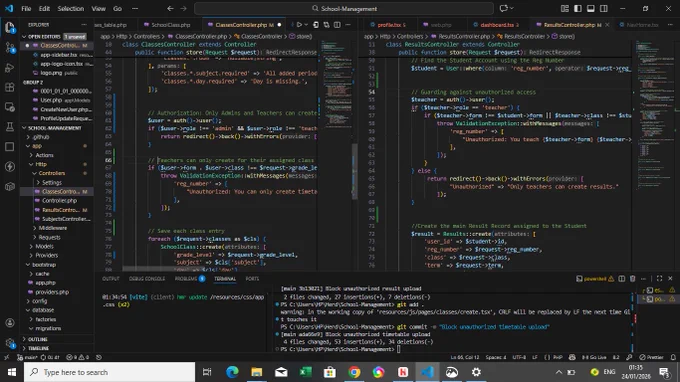Change the PHP language mode
This screenshot has height=382, width=680.
tap(558, 357)
